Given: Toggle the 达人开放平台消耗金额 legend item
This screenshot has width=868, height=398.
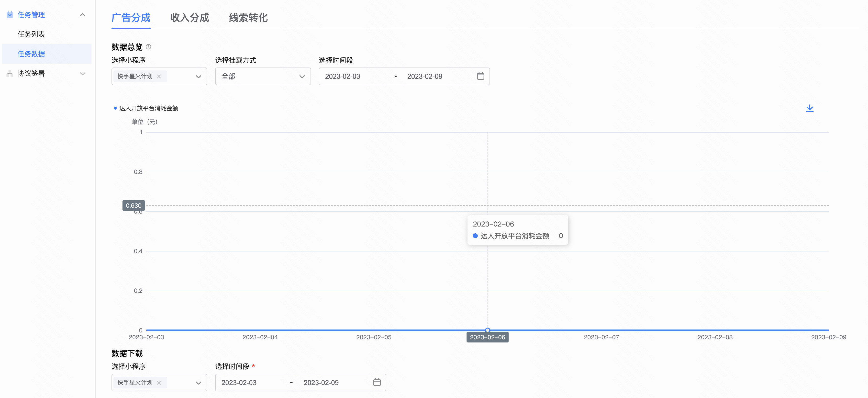Looking at the screenshot, I should click(x=145, y=108).
